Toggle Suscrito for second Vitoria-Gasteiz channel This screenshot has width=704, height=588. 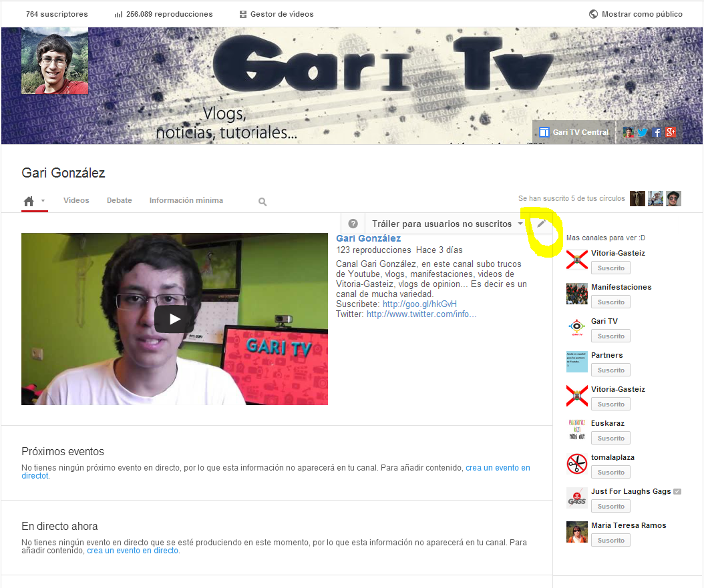coord(611,404)
